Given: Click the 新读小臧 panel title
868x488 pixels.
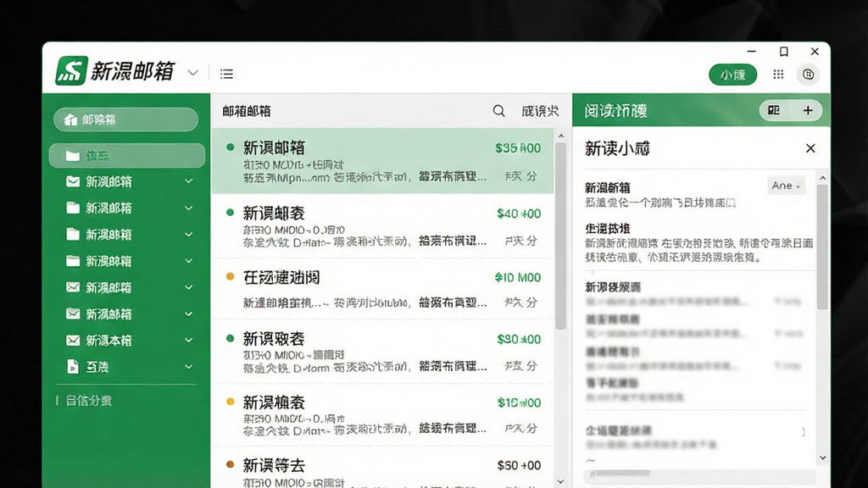Looking at the screenshot, I should point(617,148).
